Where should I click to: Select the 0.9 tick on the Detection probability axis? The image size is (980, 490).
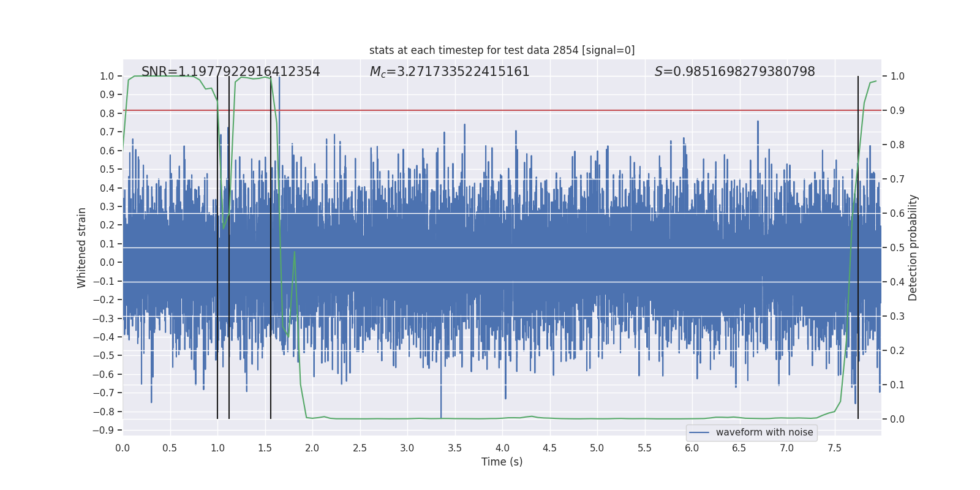(x=897, y=110)
